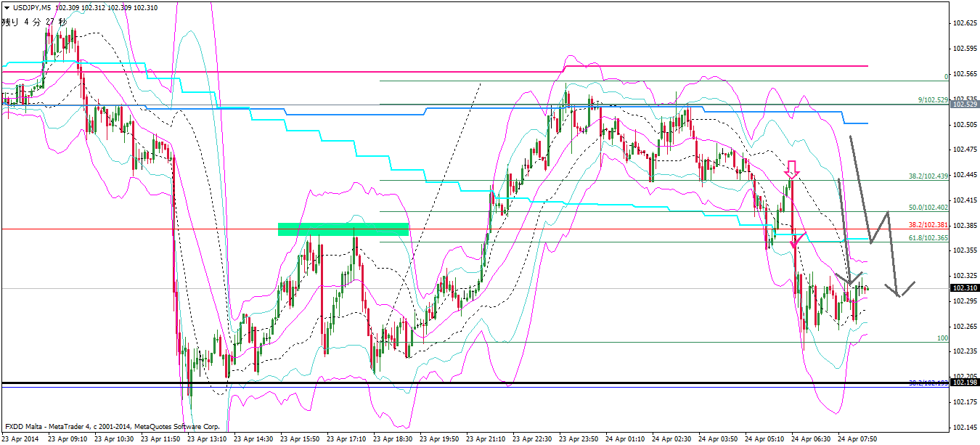Click the 23 Apr 13:10 time label
980x445 pixels.
click(x=207, y=439)
